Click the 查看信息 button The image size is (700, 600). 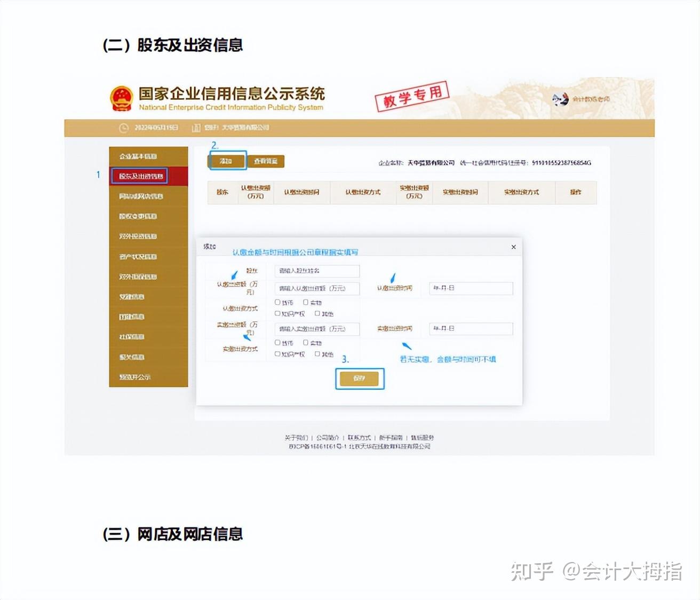point(266,161)
